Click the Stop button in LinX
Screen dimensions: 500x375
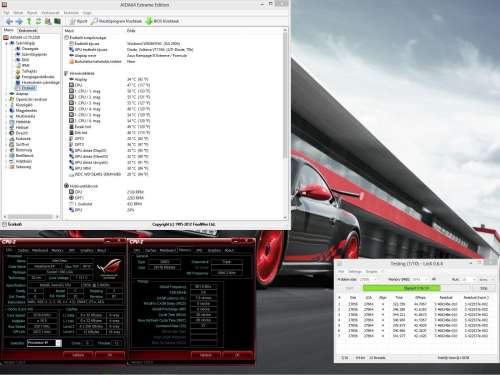[484, 288]
